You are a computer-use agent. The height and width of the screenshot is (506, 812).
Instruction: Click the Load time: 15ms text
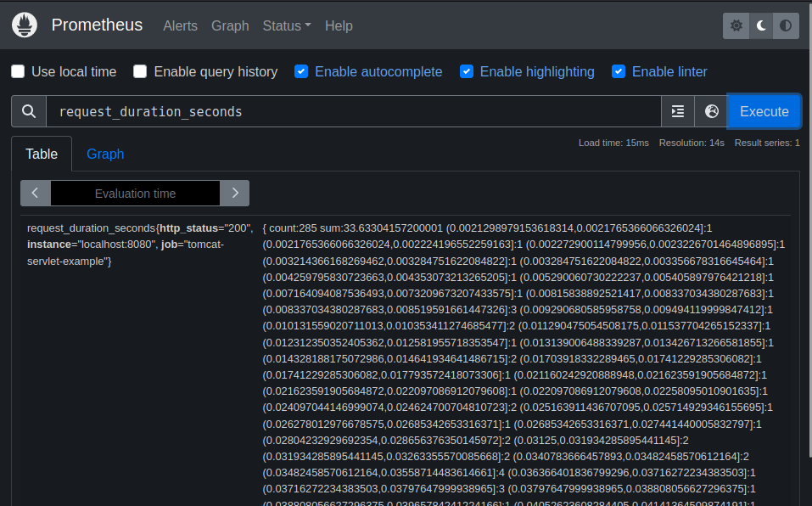[x=613, y=143]
